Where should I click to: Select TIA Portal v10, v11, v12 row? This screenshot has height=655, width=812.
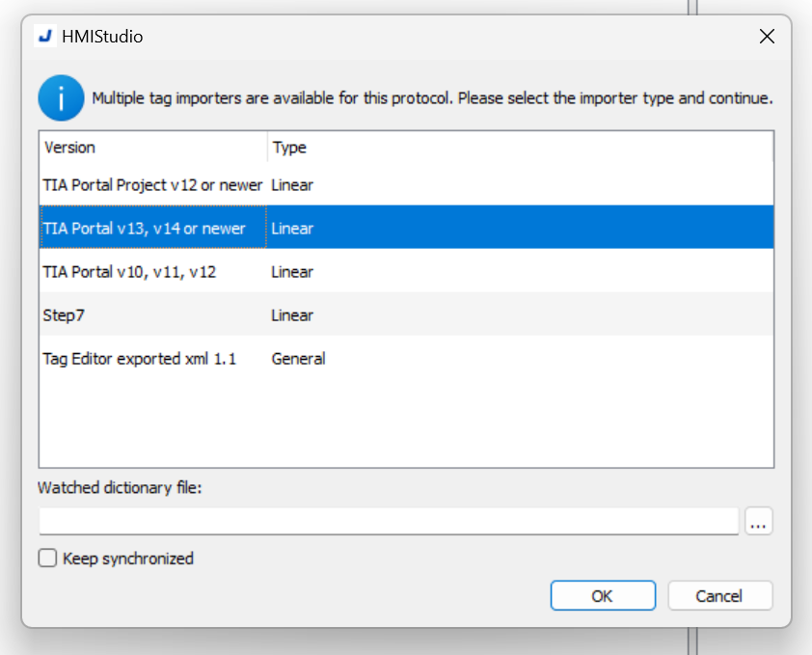coord(407,271)
